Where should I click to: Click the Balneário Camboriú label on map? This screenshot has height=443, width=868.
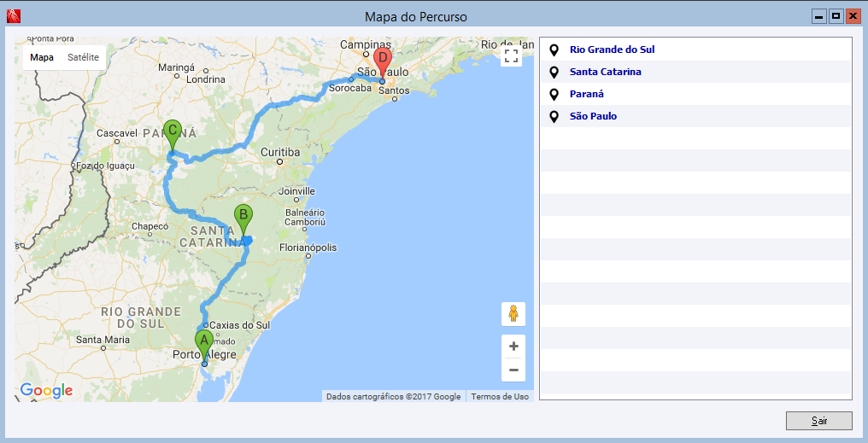tap(304, 218)
